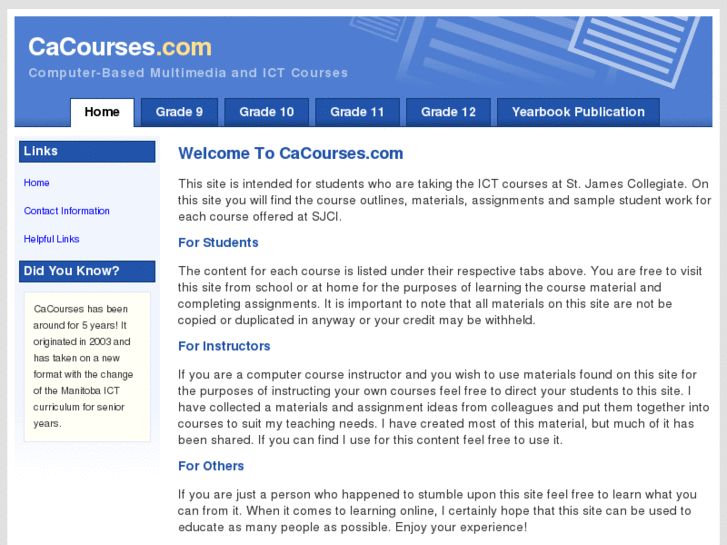The height and width of the screenshot is (545, 727).
Task: Select the Grade 12 tab
Action: point(448,112)
